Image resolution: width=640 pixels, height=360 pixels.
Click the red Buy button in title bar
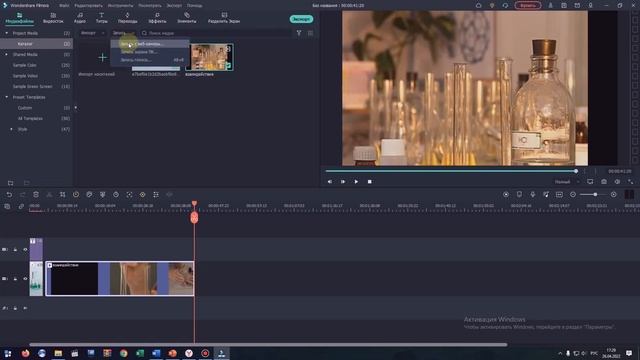528,5
